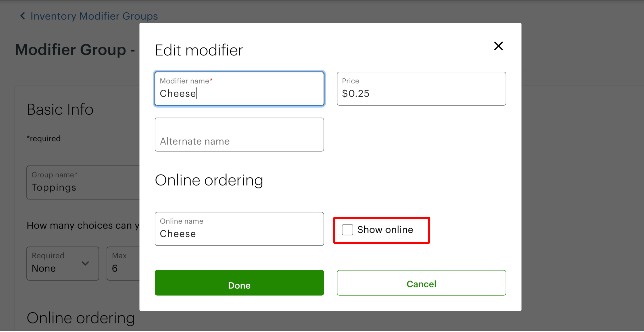Click the Alternate name input field
This screenshot has height=332, width=644.
[x=239, y=135]
